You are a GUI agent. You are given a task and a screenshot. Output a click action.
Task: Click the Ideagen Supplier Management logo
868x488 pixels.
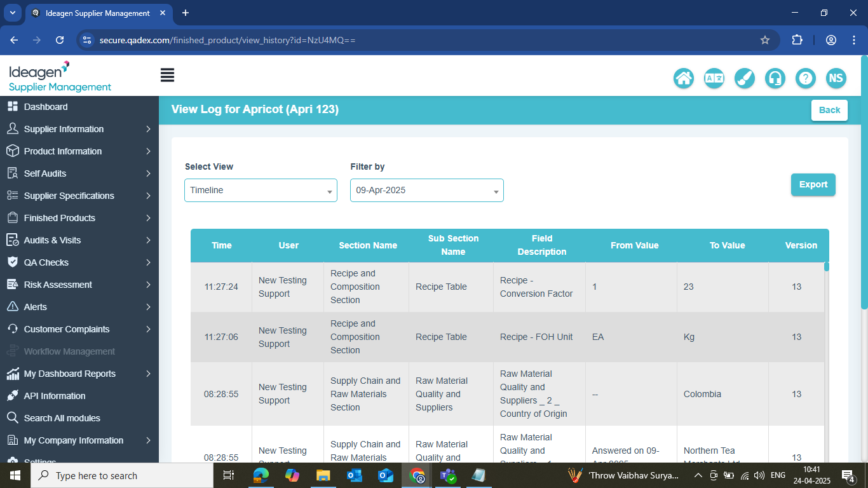(x=60, y=77)
